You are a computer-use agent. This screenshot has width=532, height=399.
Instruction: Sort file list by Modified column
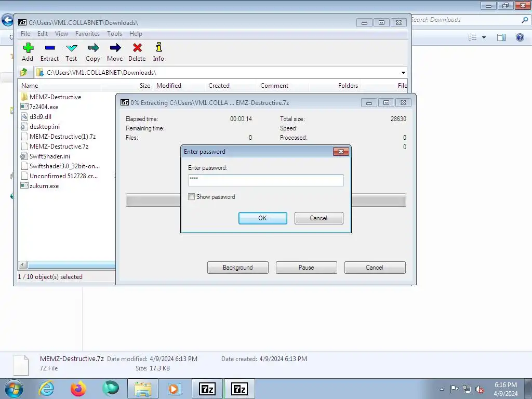coord(179,86)
